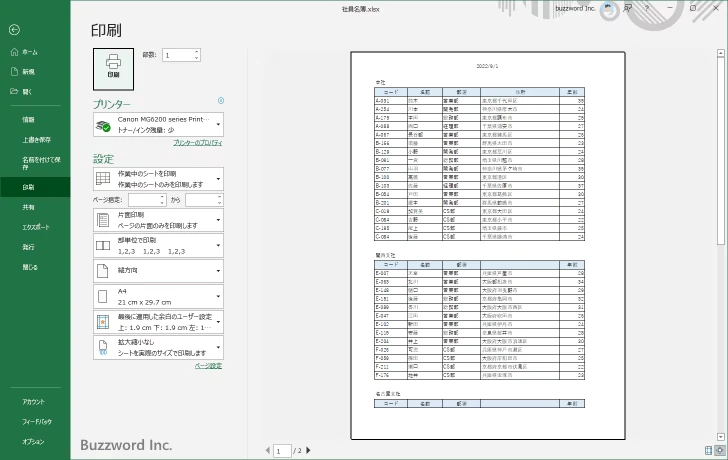This screenshot has height=460, width=728.
Task: Increase the number of copies with up arrow
Action: [x=197, y=52]
